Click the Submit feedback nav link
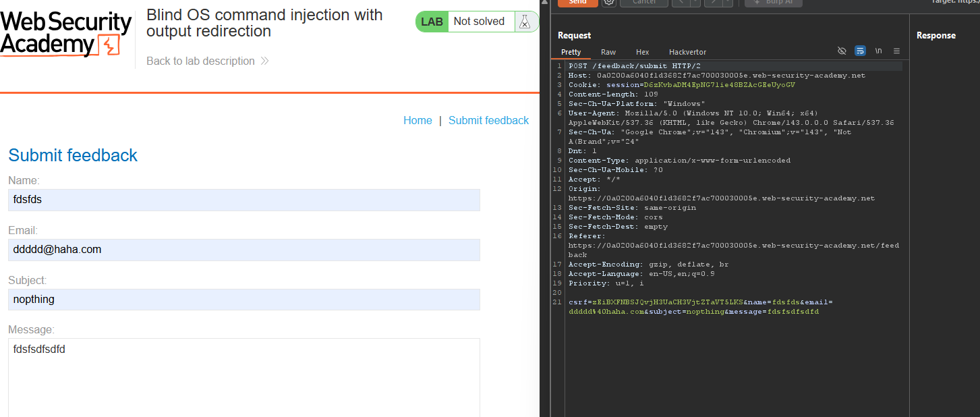 [x=488, y=120]
